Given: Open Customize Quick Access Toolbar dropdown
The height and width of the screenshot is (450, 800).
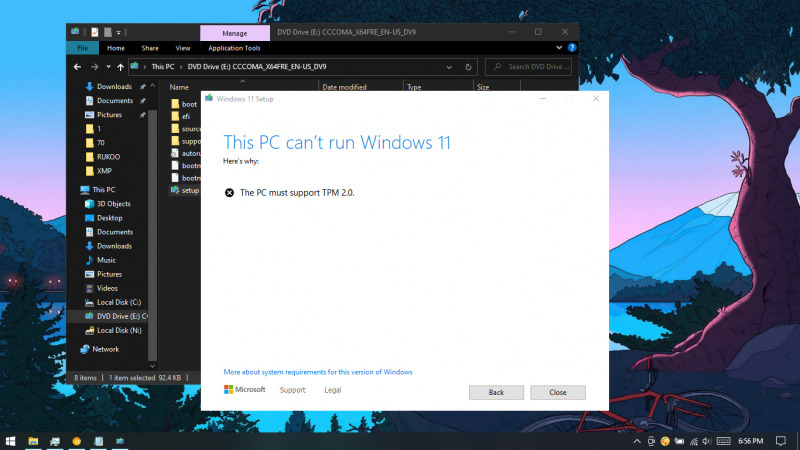Looking at the screenshot, I should (118, 33).
